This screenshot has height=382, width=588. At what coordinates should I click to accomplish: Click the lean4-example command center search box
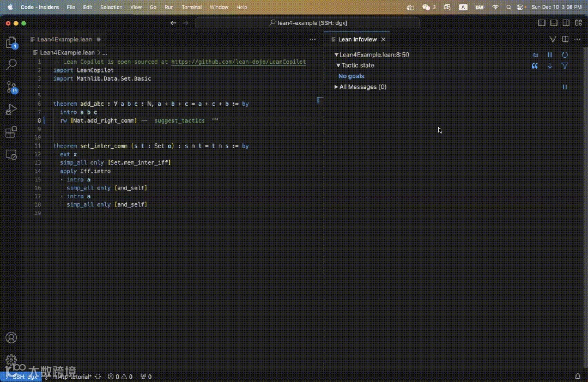[x=308, y=23]
